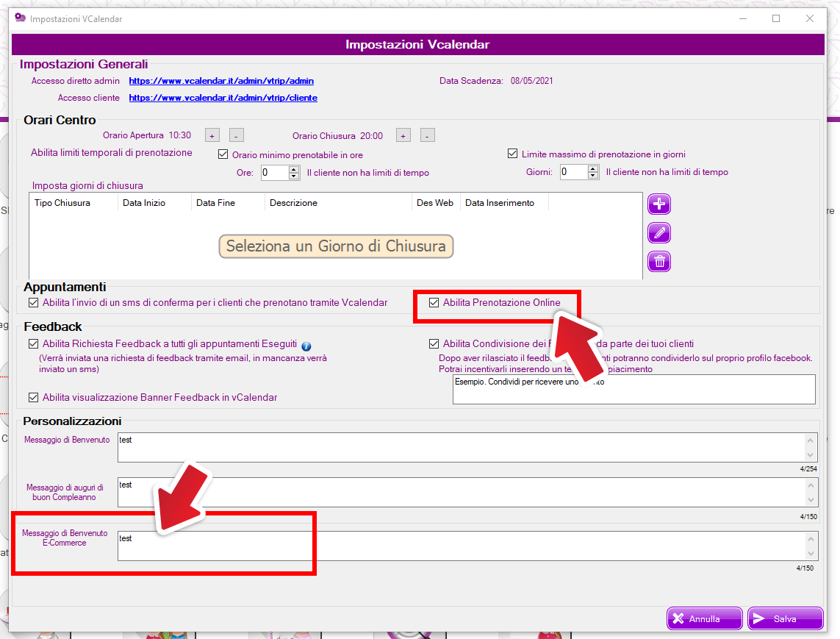840x639 pixels.
Task: Toggle Orario minimo prenotabile in ore checkbox
Action: (223, 154)
